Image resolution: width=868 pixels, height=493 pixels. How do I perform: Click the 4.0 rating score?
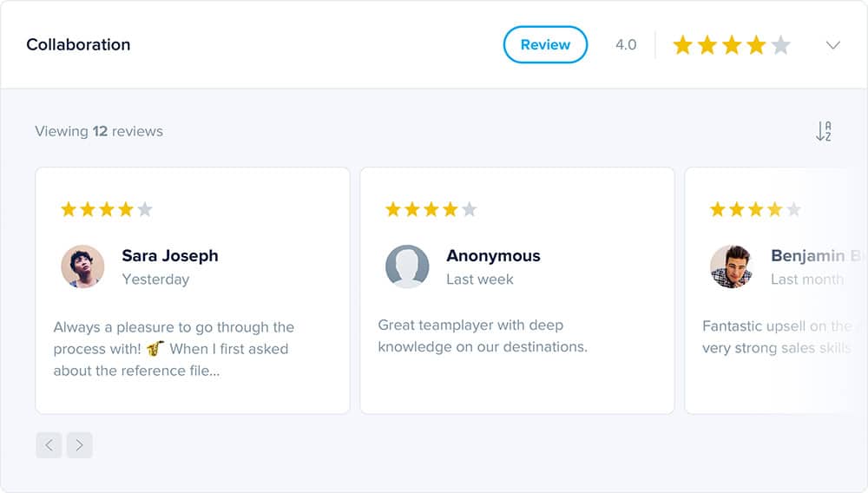(x=626, y=44)
